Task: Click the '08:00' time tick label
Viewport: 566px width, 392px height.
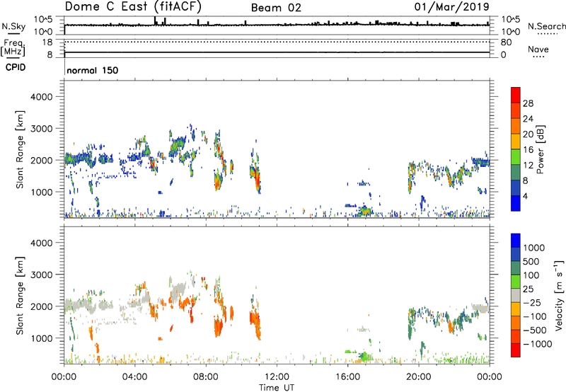Action: pyautogui.click(x=206, y=377)
